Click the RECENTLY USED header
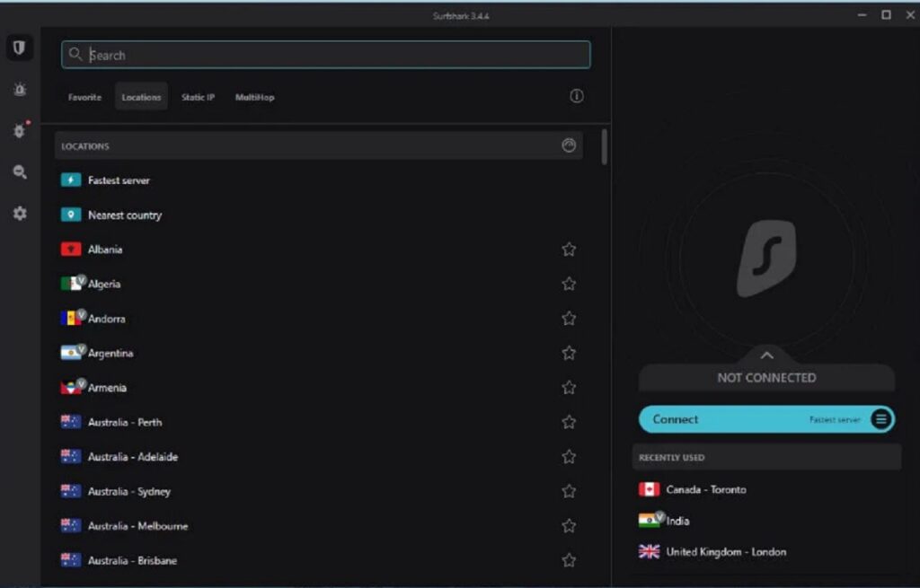 pyautogui.click(x=766, y=457)
